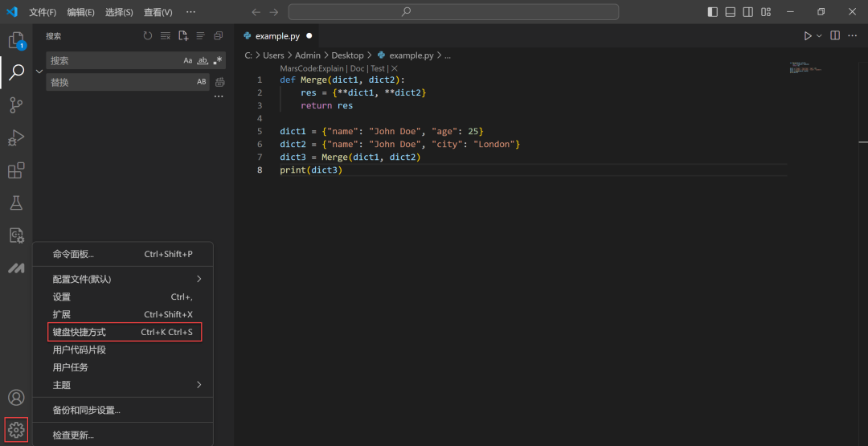Run the Python file button
This screenshot has height=446, width=868.
pos(808,36)
